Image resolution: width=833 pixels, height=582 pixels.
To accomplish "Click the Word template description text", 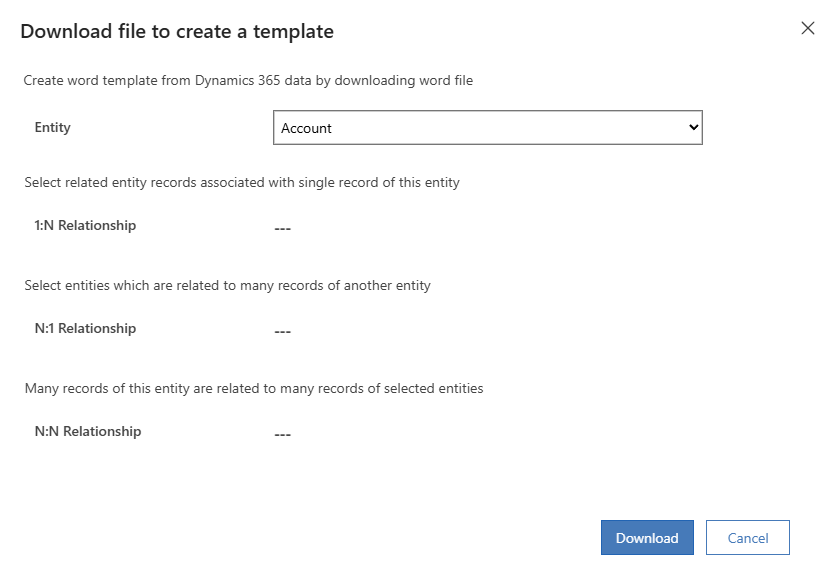I will click(250, 80).
